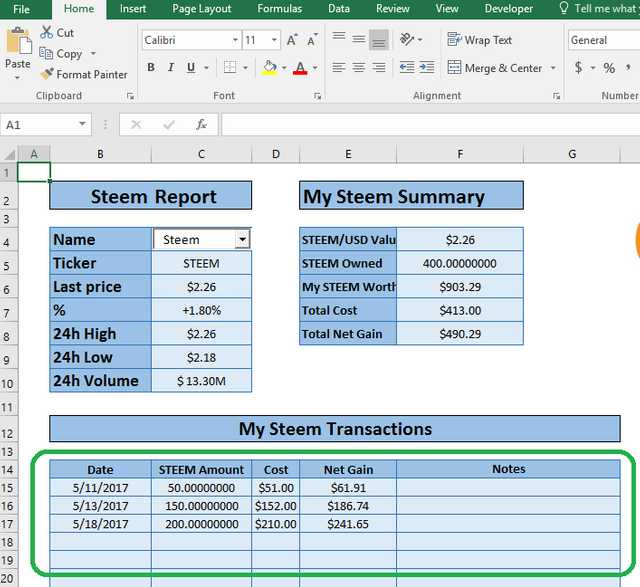Click the Paste clipboard icon
640x587 pixels.
tap(18, 41)
